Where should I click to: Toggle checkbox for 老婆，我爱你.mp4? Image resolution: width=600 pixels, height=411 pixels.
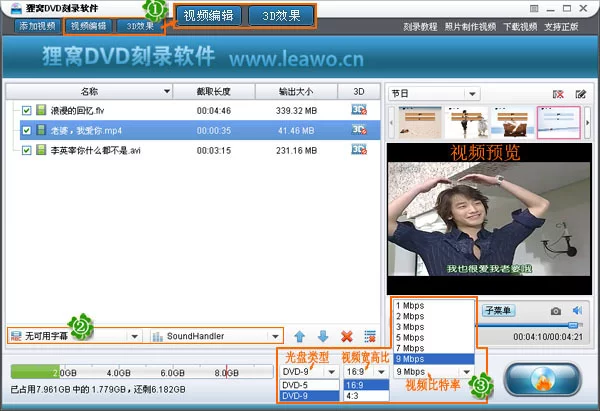coord(26,130)
